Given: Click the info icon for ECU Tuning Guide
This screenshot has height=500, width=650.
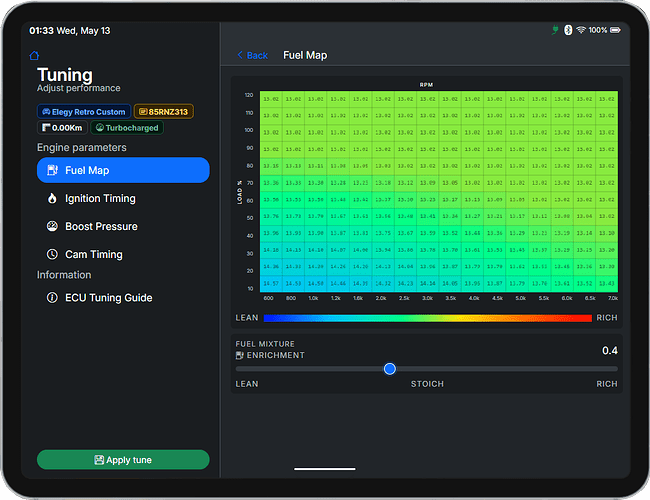Looking at the screenshot, I should pos(52,298).
